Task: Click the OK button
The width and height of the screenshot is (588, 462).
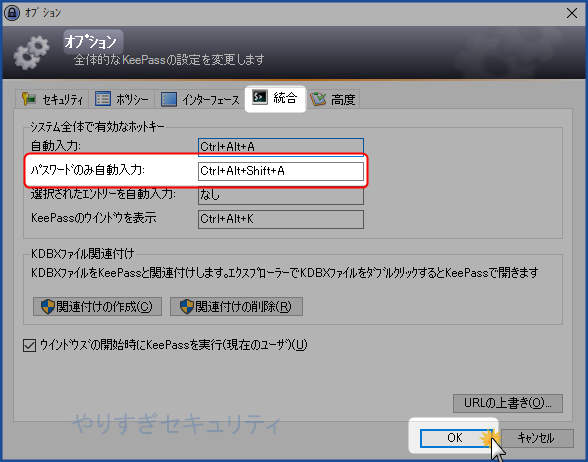Action: pyautogui.click(x=454, y=438)
